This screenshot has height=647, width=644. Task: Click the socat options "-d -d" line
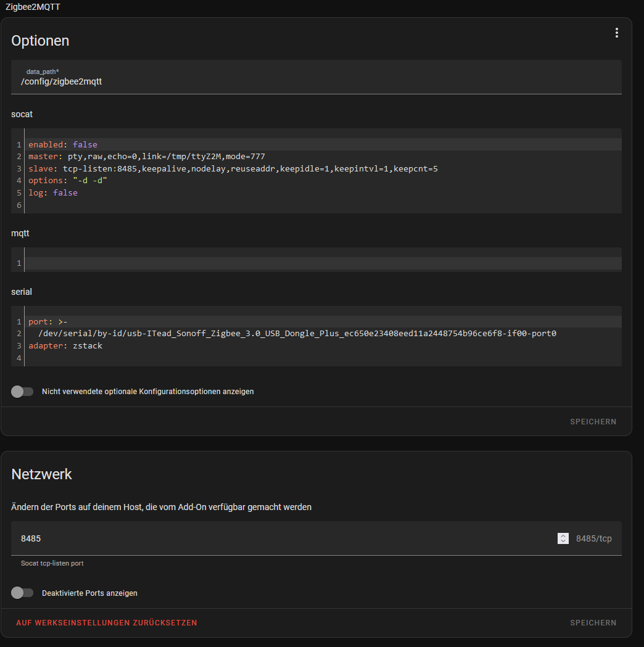pos(324,181)
